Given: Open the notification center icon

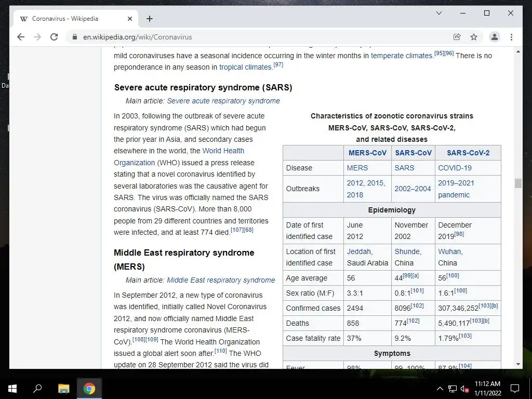Looking at the screenshot, I should [515, 389].
